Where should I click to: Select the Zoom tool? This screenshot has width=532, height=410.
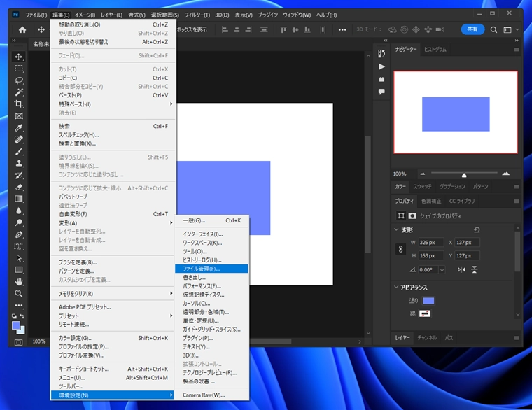19,293
